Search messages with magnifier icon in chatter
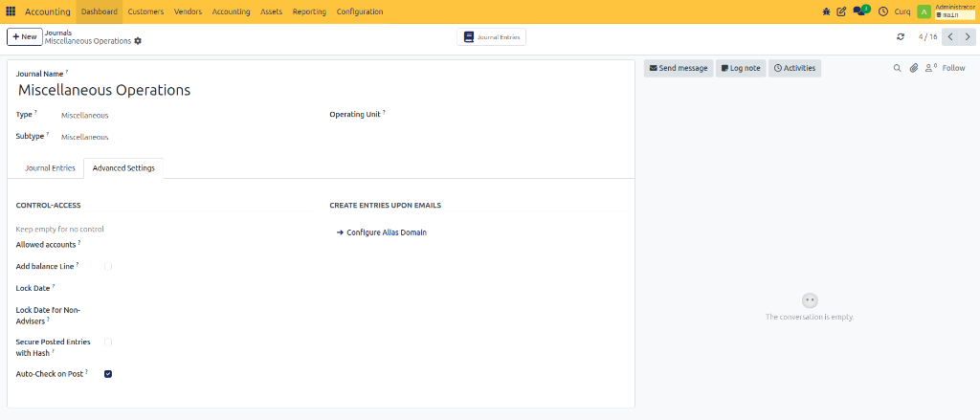This screenshot has height=420, width=980. (897, 68)
